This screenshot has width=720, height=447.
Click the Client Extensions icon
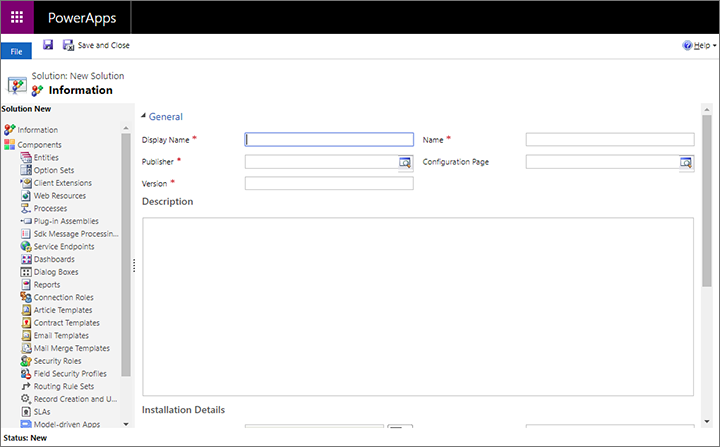click(x=26, y=183)
